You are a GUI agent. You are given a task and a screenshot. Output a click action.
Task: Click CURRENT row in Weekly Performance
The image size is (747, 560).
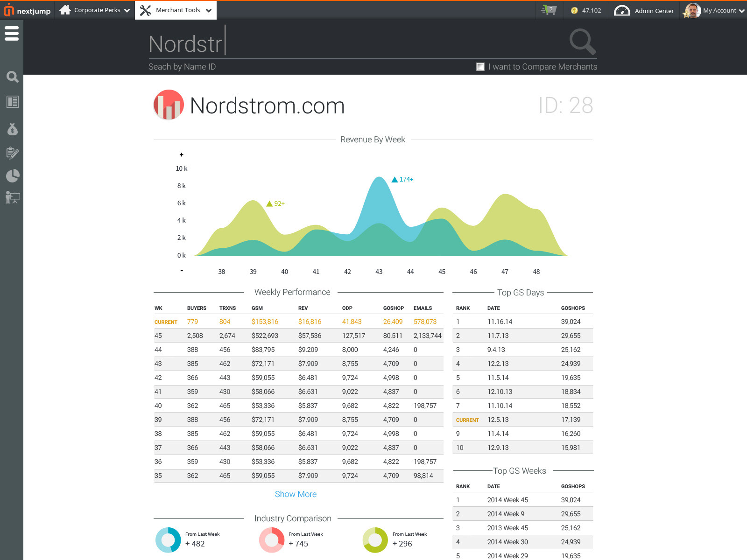tap(298, 322)
